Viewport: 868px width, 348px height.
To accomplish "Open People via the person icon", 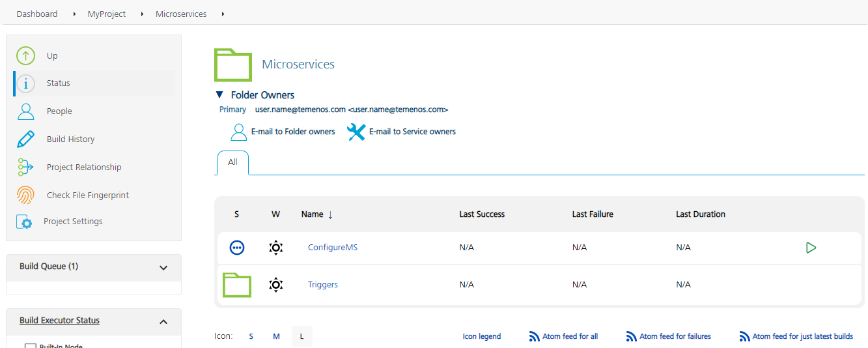I will coord(25,111).
